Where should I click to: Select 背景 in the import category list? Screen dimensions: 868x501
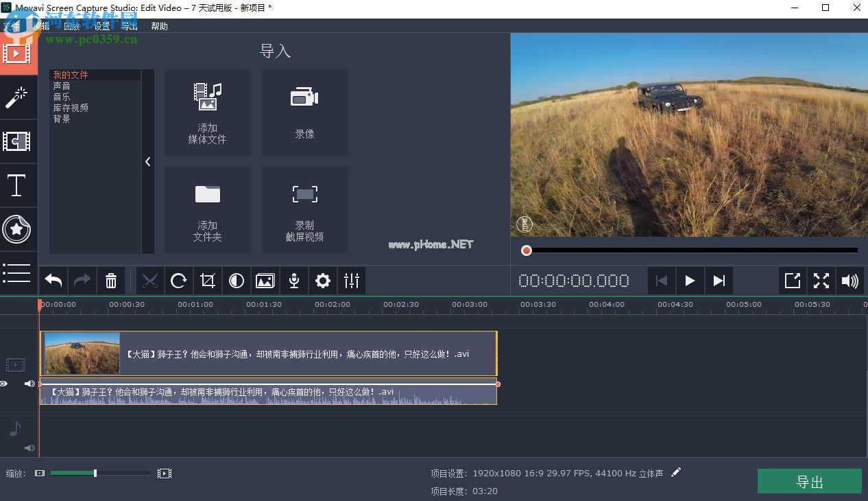pyautogui.click(x=62, y=118)
